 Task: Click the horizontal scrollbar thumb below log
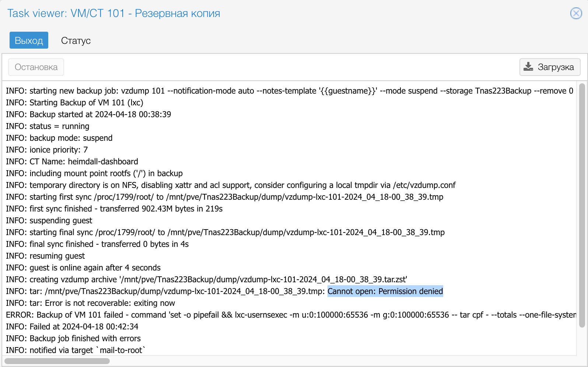[57, 361]
